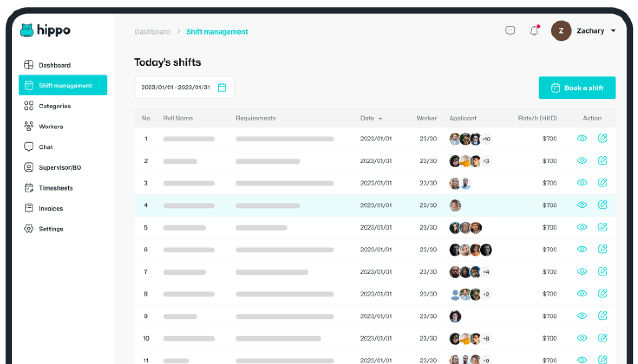Open edit icon for shift row 10
638x364 pixels.
[x=602, y=338]
